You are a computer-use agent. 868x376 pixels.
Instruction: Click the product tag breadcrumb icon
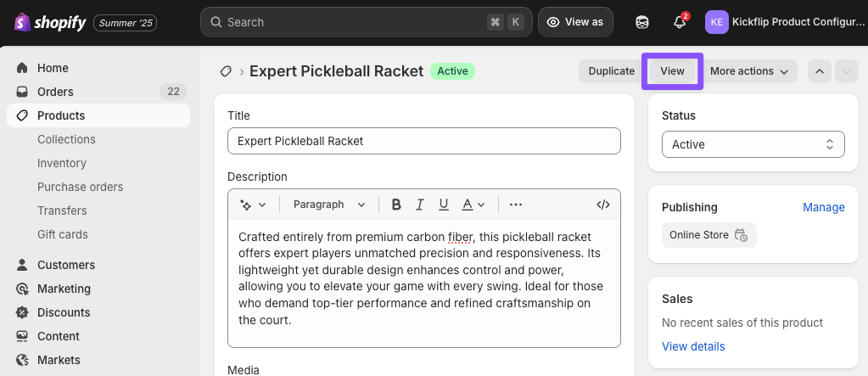[226, 71]
